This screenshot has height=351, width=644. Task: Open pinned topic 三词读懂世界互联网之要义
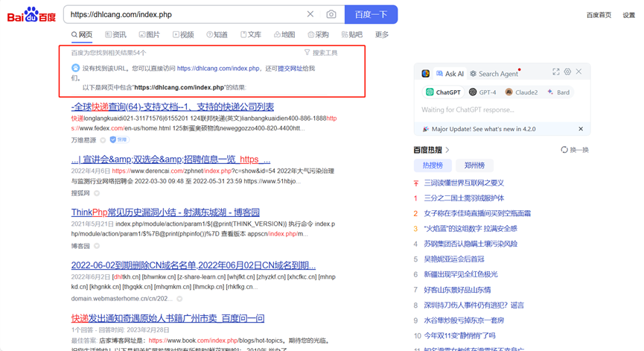464,183
